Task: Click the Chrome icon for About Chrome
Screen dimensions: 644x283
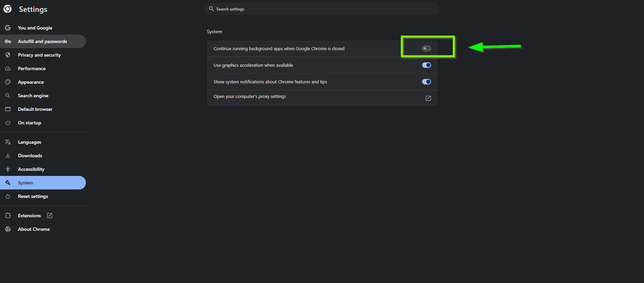Action: point(8,229)
